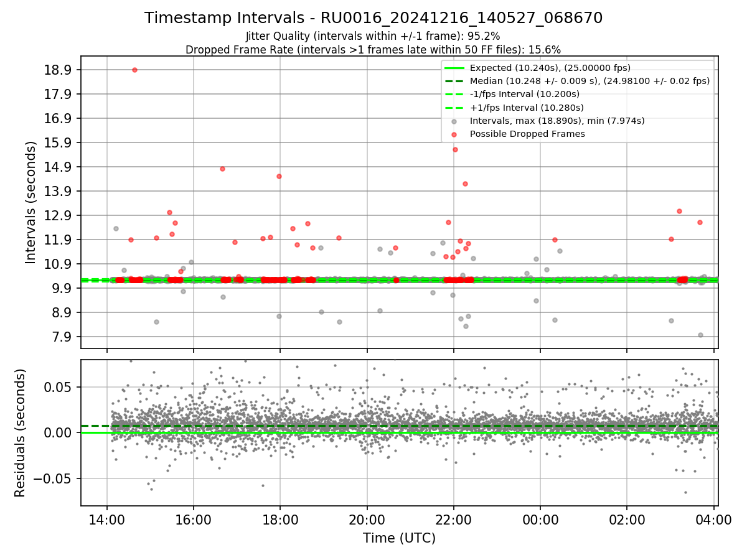Click the '10.9' y-axis tick label
This screenshot has height=560, width=747.
click(x=57, y=264)
